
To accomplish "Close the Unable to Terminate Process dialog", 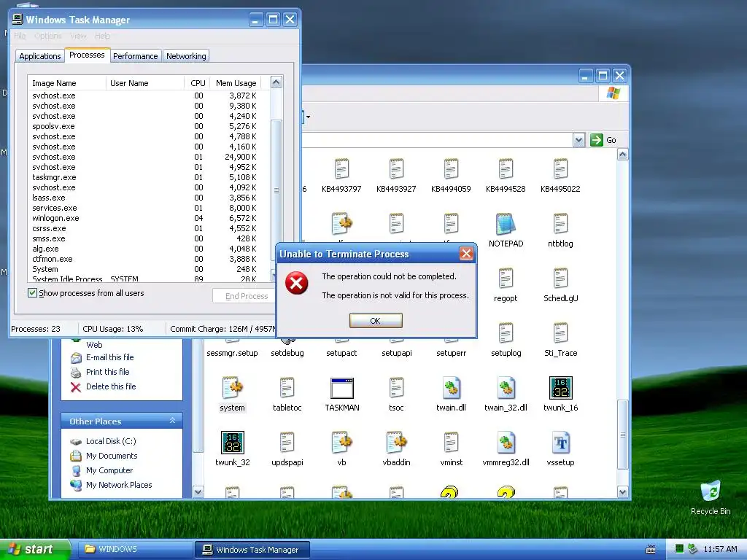I will pos(466,254).
